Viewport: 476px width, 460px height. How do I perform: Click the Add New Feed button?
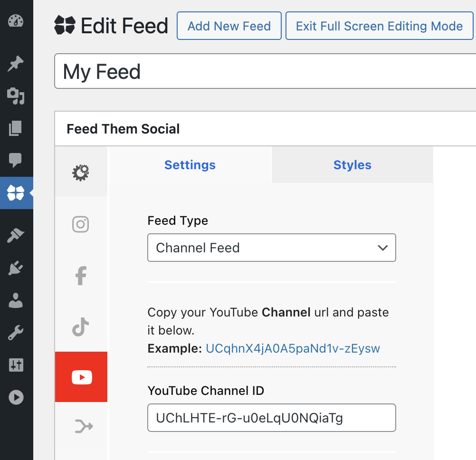coord(229,26)
